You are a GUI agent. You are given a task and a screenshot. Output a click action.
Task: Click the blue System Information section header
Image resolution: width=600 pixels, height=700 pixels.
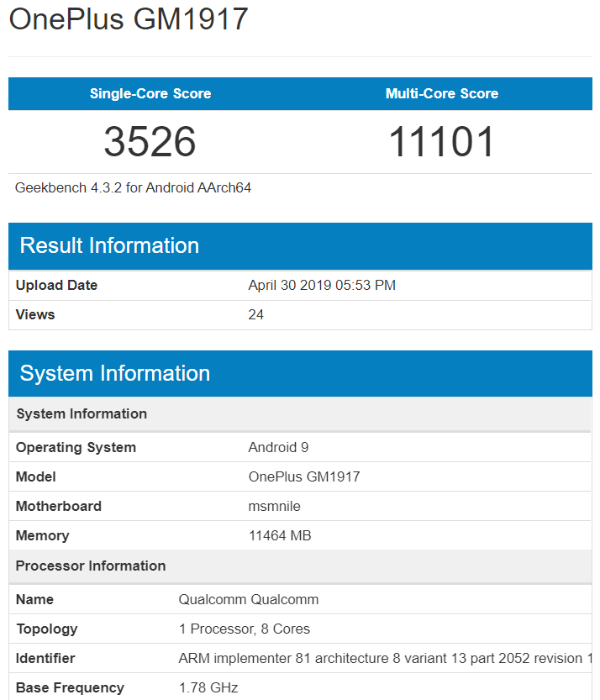tap(300, 374)
